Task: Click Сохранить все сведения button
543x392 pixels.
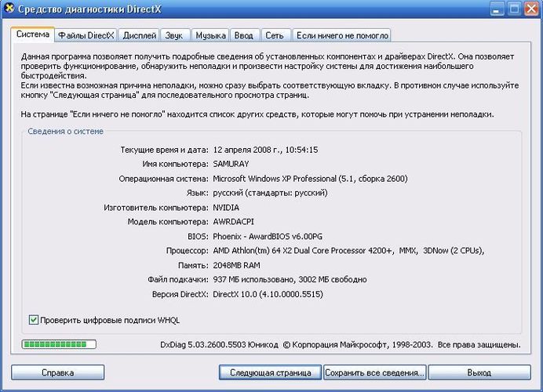Action: click(374, 372)
